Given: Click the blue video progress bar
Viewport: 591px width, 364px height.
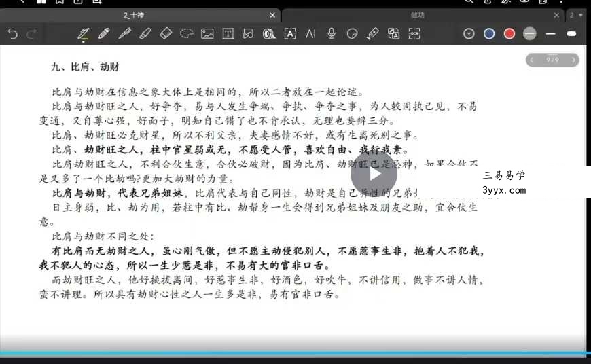Looking at the screenshot, I should point(295,354).
